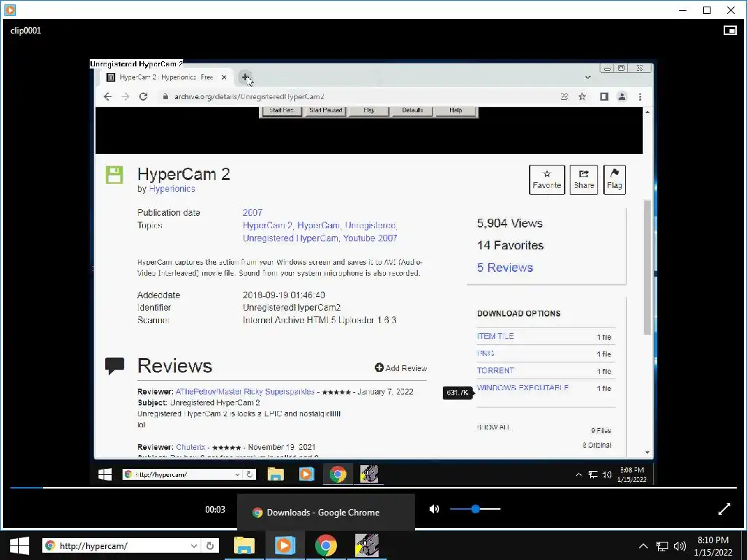Viewport: 747px width, 560px height.
Task: Maximize the media player window
Action: pyautogui.click(x=707, y=10)
